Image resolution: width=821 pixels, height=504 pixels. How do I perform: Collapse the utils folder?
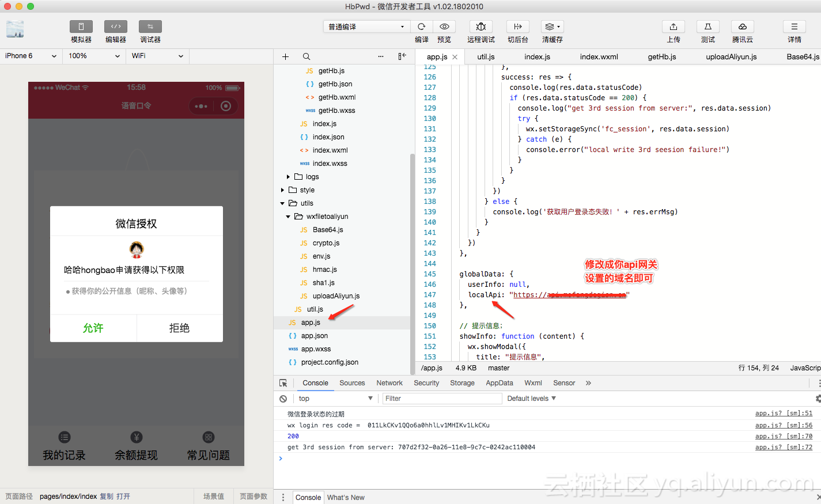coord(282,203)
